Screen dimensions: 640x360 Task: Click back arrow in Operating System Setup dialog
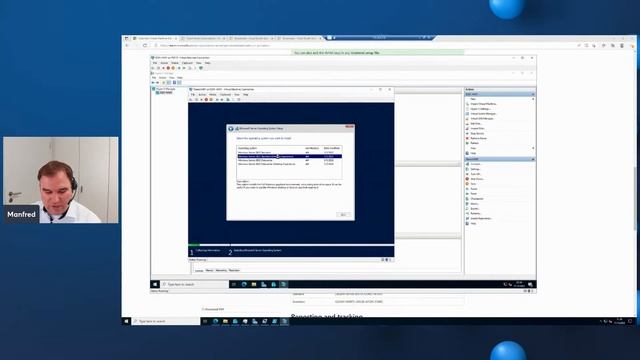coord(231,129)
